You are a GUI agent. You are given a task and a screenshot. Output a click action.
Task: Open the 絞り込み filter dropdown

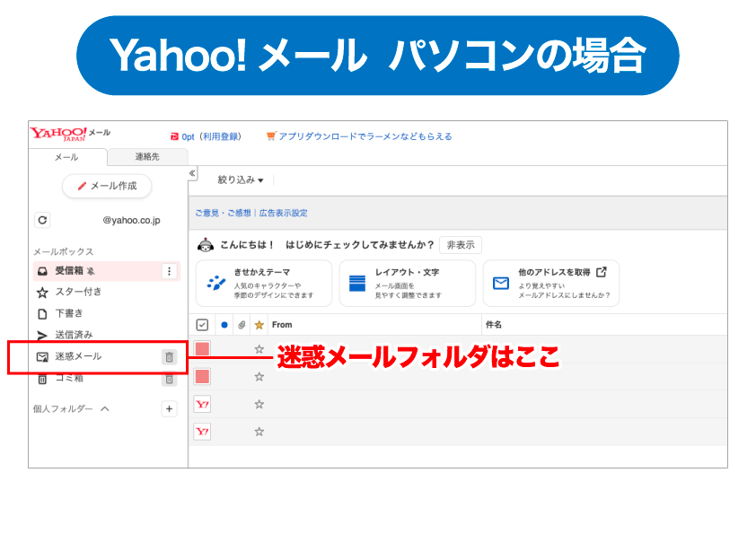click(241, 180)
